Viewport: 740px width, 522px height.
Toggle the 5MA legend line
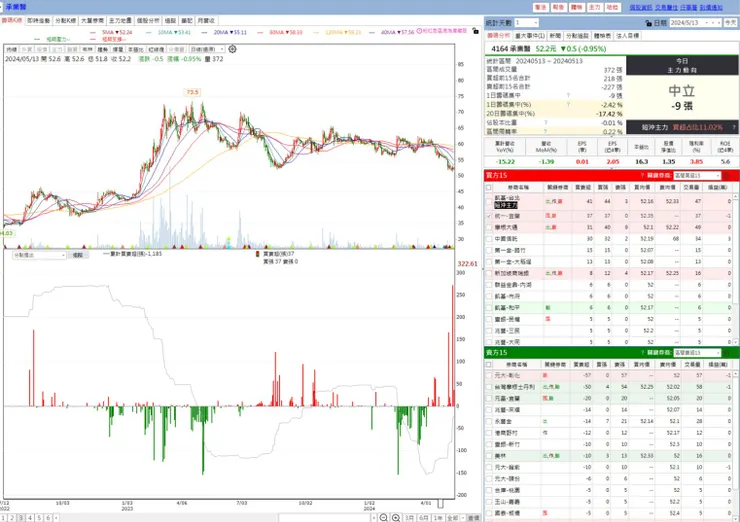point(111,33)
